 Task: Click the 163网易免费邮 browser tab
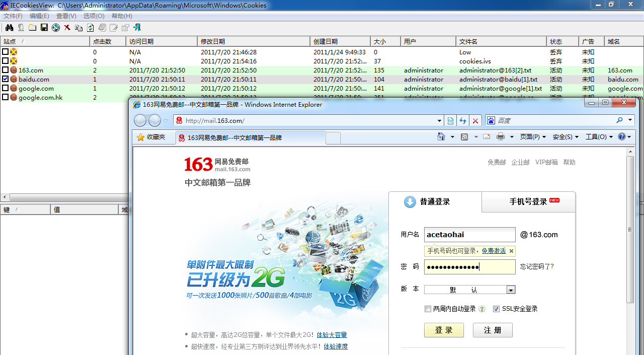(x=251, y=137)
